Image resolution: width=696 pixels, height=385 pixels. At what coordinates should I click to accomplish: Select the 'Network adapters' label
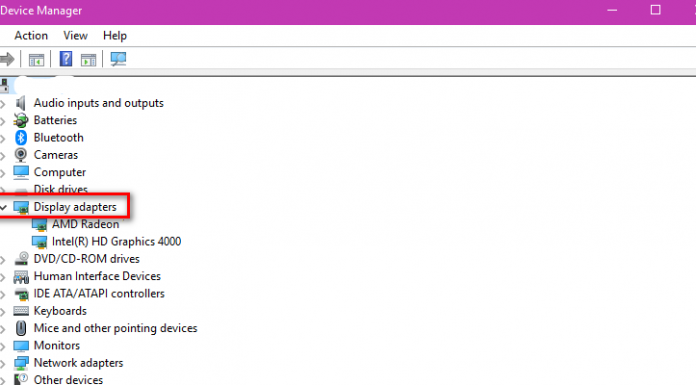pyautogui.click(x=79, y=363)
